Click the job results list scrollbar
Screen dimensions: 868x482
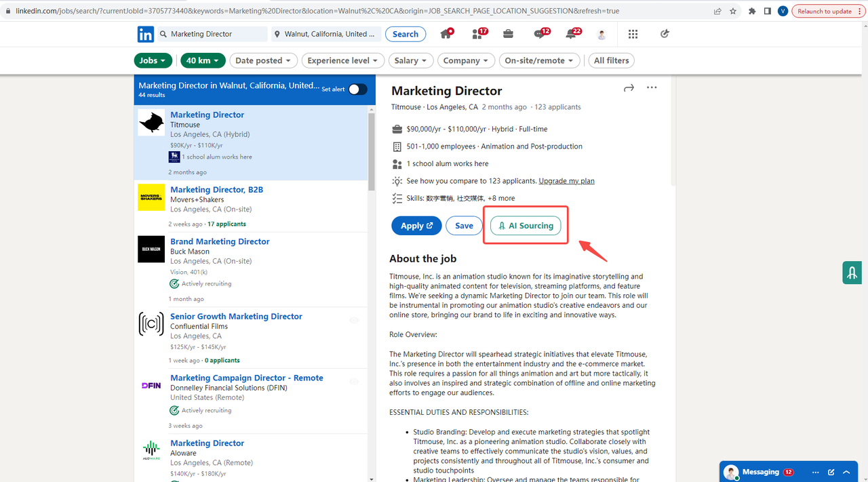click(372, 150)
